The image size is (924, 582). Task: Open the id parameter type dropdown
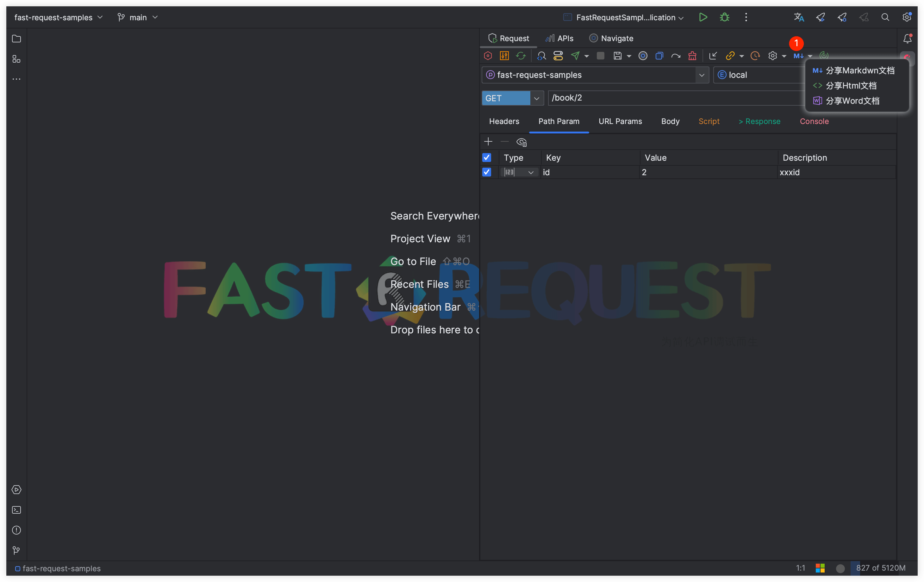[x=531, y=173]
